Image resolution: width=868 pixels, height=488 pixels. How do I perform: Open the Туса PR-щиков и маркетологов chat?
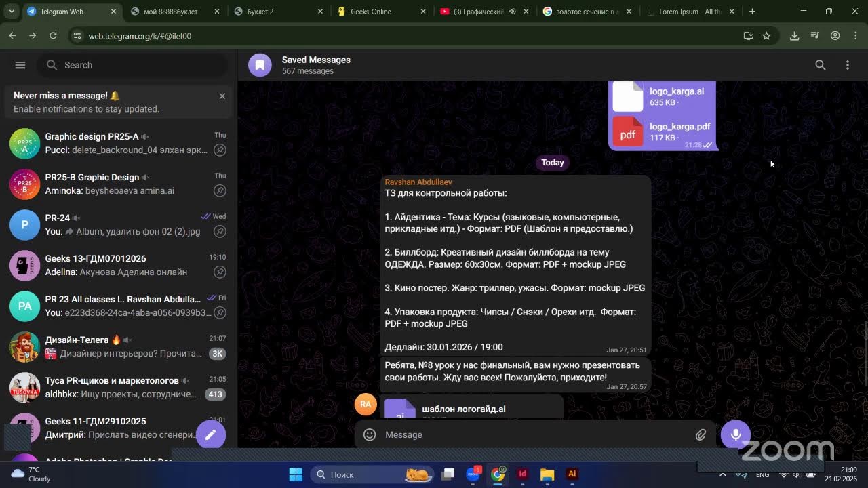pos(119,387)
